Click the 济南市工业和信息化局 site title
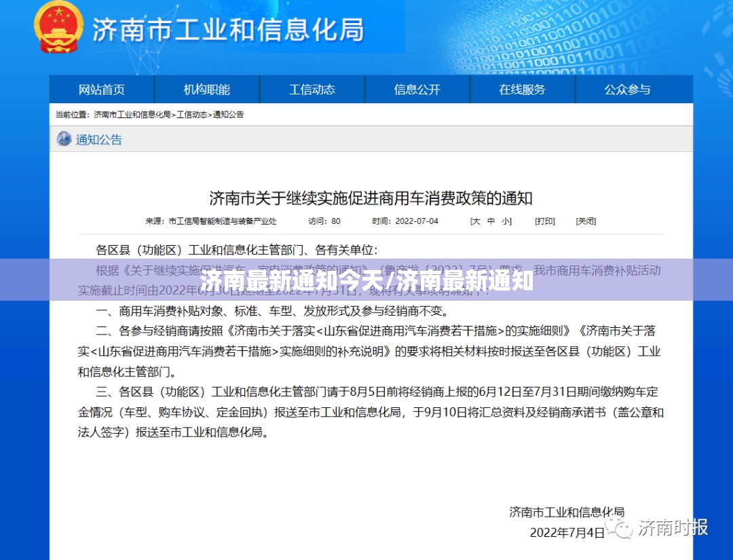 click(228, 30)
